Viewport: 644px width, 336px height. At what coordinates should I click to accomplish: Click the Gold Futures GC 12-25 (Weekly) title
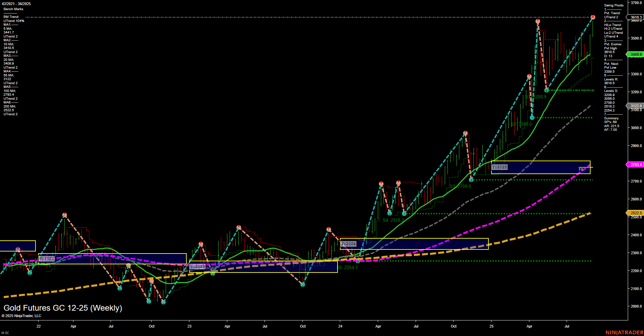tap(62, 308)
